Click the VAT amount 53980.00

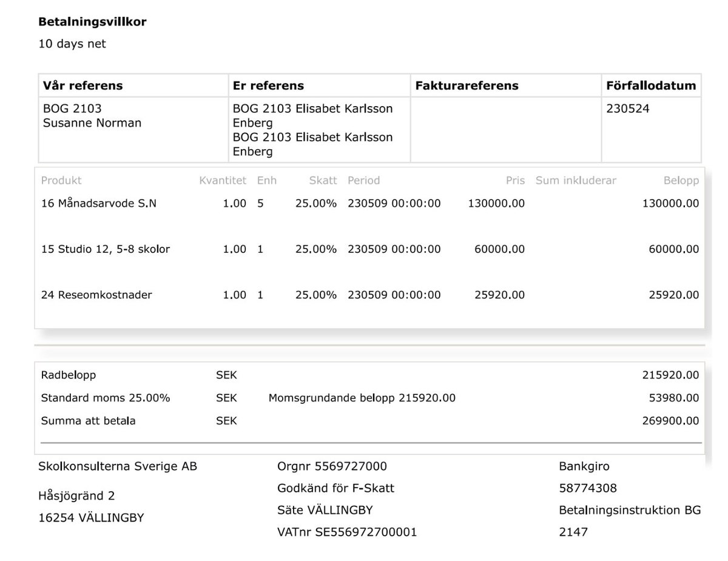tap(673, 398)
